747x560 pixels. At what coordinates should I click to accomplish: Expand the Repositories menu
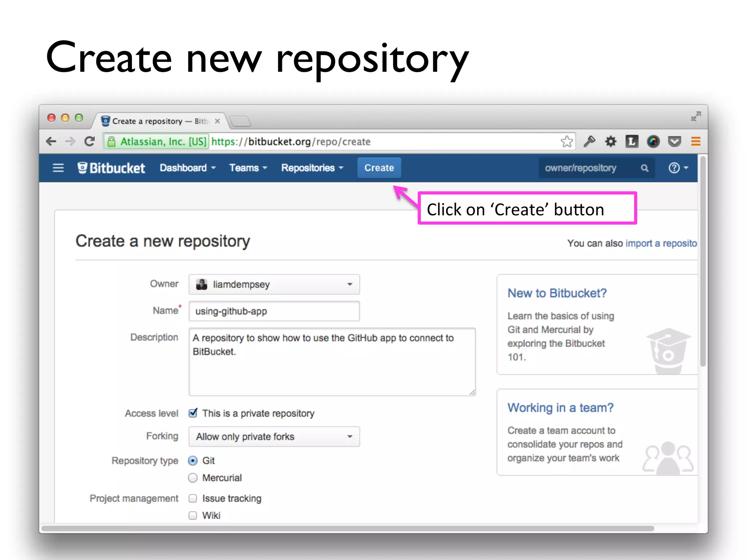(x=312, y=168)
